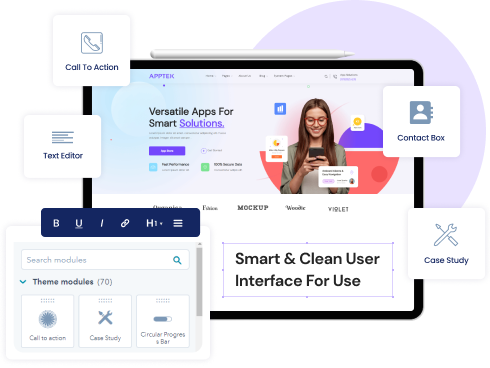Viewport: 490px width, 368px height.
Task: Click the Call To Action label
Action: click(x=92, y=67)
